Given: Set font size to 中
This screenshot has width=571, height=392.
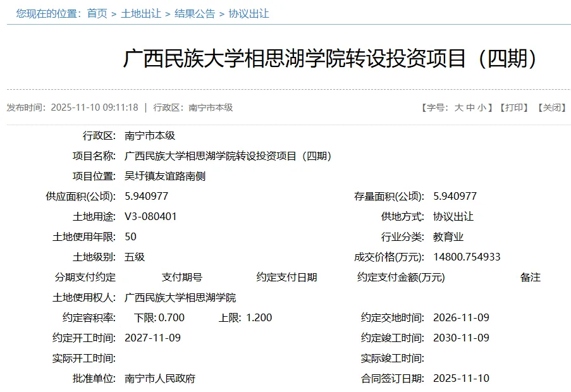Looking at the screenshot, I should (x=470, y=107).
